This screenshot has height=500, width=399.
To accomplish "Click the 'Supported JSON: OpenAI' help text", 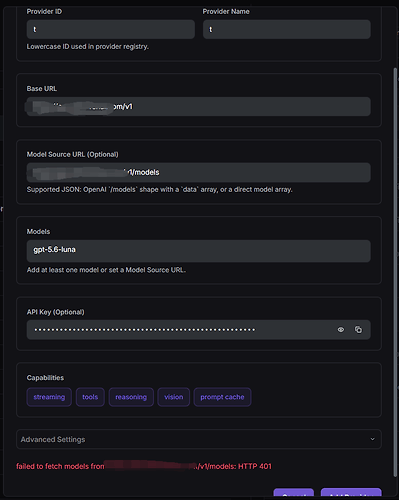I will [x=160, y=189].
